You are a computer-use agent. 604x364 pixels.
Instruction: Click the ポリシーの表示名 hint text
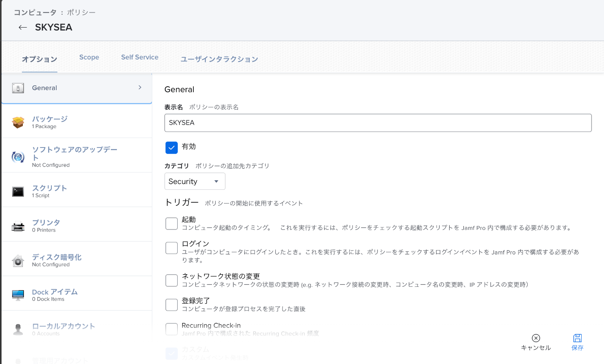point(214,107)
